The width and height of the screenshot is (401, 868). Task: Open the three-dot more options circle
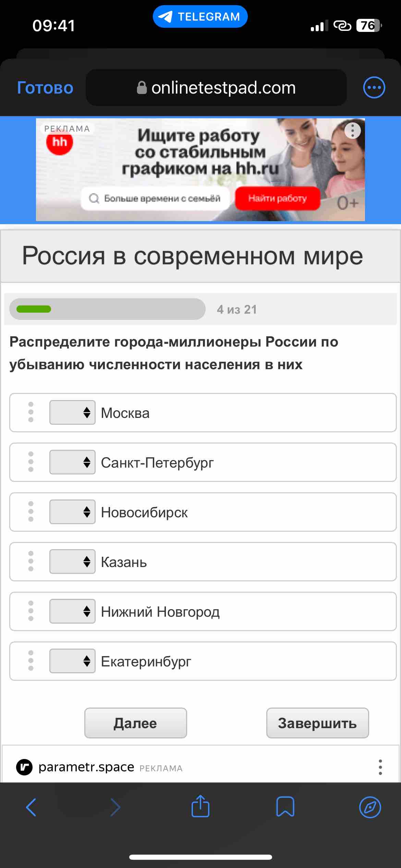[x=374, y=87]
